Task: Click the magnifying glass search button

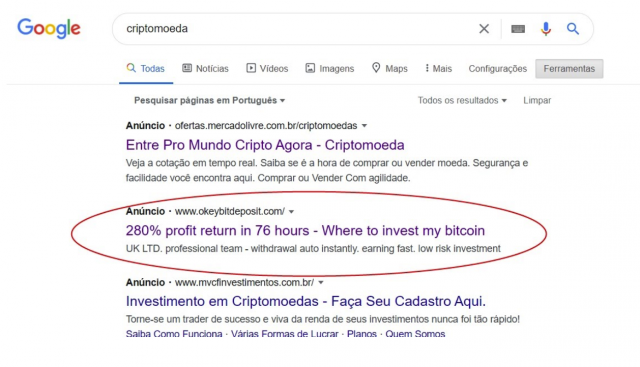Action: coord(573,29)
